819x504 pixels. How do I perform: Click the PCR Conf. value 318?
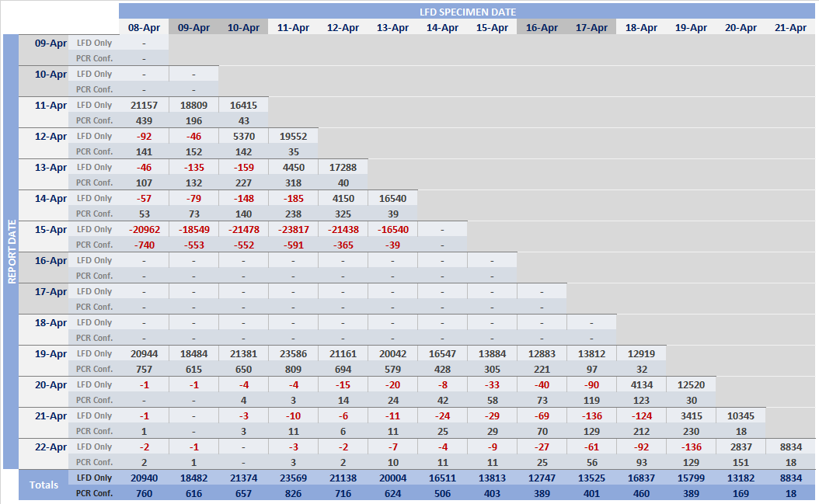(x=293, y=182)
